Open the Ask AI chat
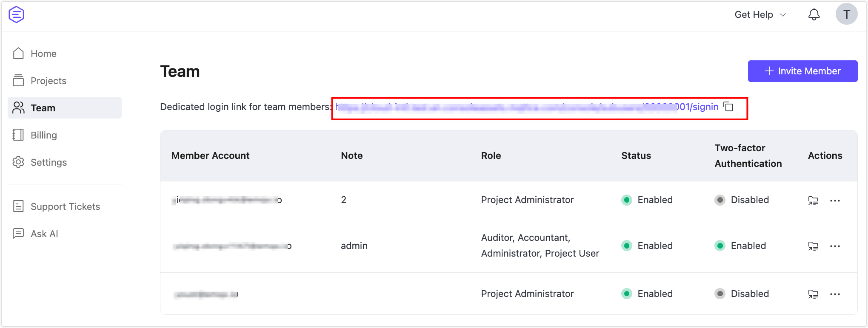The image size is (868, 328). (x=44, y=234)
